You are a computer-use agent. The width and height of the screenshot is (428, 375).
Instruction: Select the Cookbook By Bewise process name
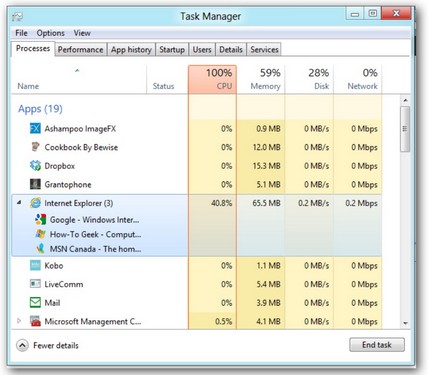tap(81, 147)
